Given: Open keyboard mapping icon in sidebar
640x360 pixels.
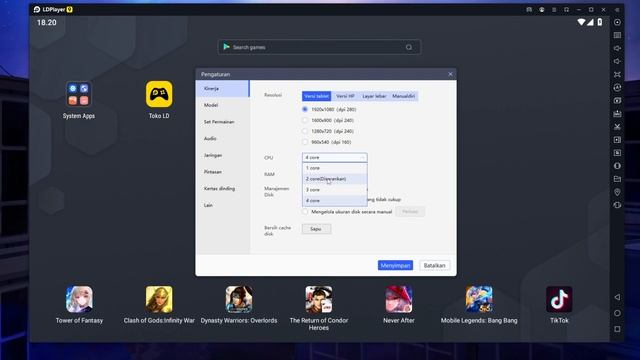Looking at the screenshot, I should pos(617,35).
